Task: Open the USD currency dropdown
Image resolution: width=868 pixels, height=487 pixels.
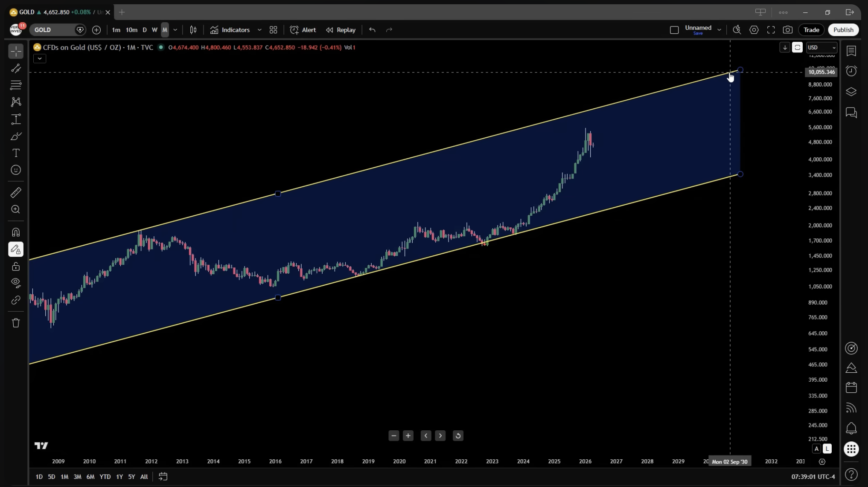Action: [x=821, y=47]
